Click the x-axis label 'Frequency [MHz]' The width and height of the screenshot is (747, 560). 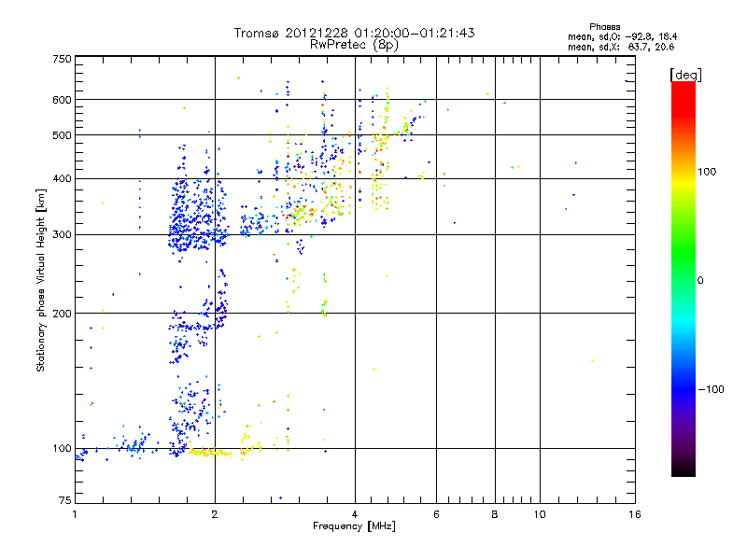pos(354,526)
